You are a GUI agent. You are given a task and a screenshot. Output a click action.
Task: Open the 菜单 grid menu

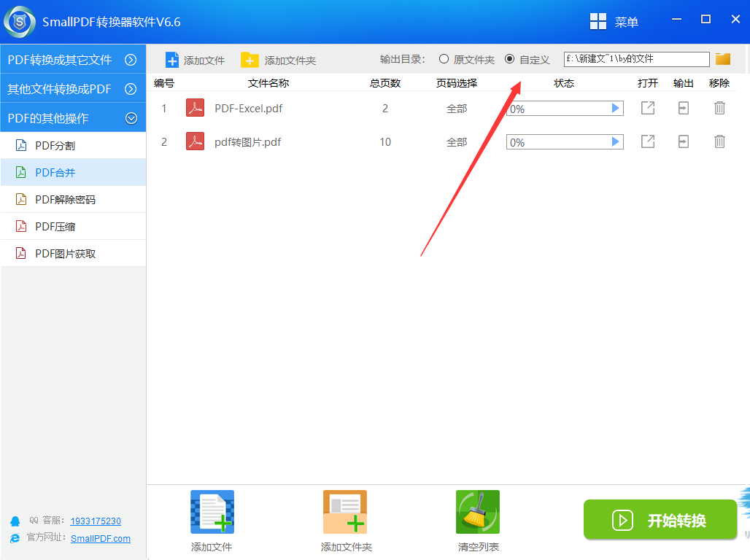pos(614,22)
